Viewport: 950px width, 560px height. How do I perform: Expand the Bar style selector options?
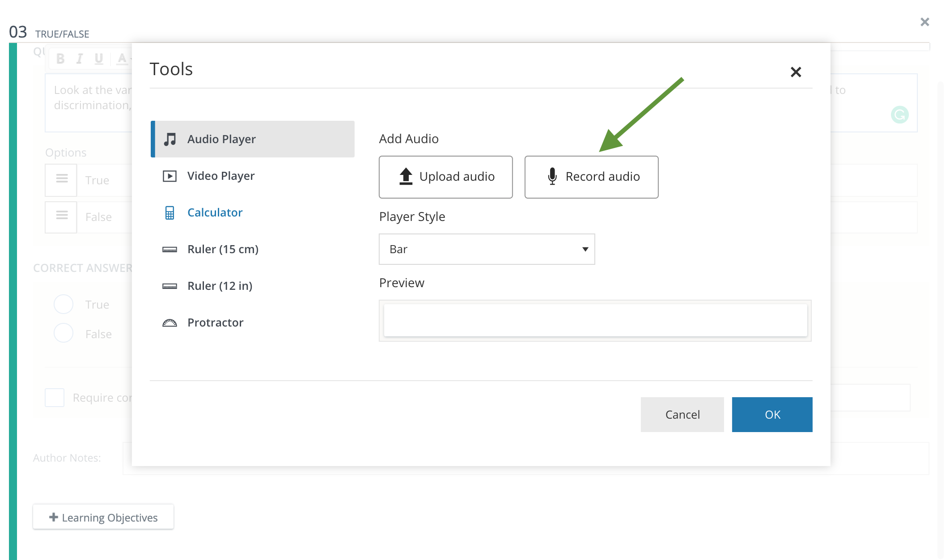pos(585,249)
